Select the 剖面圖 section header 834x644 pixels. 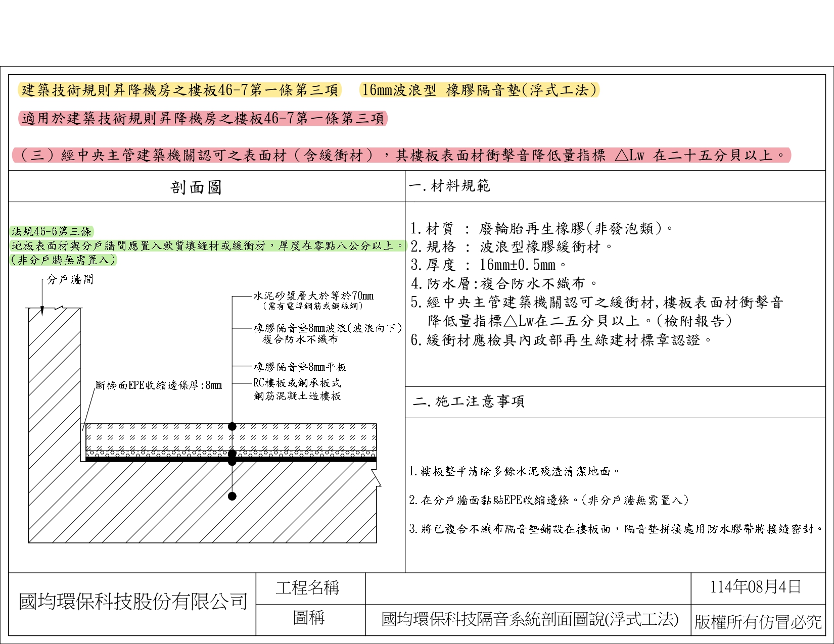coord(196,187)
